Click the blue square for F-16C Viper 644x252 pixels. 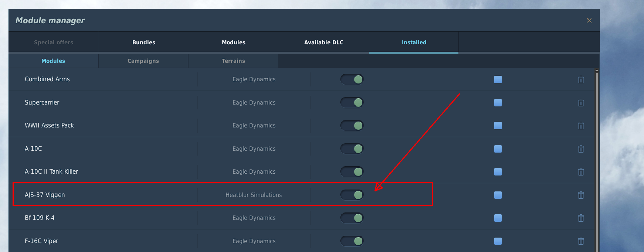point(498,241)
